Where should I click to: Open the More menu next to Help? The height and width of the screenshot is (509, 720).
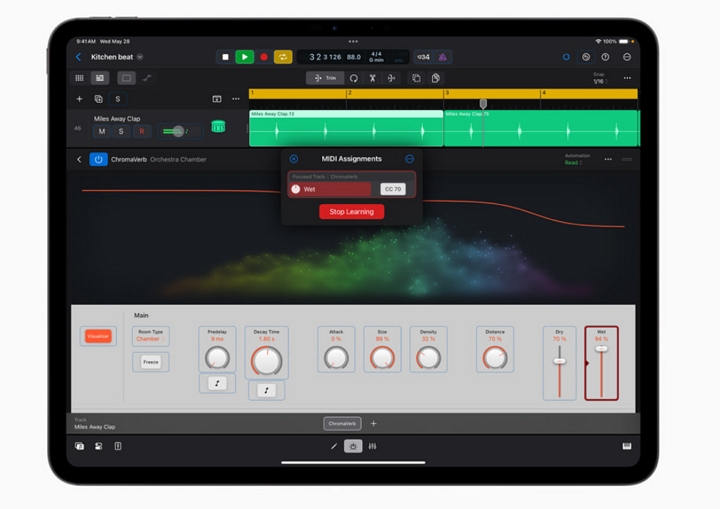[x=627, y=57]
